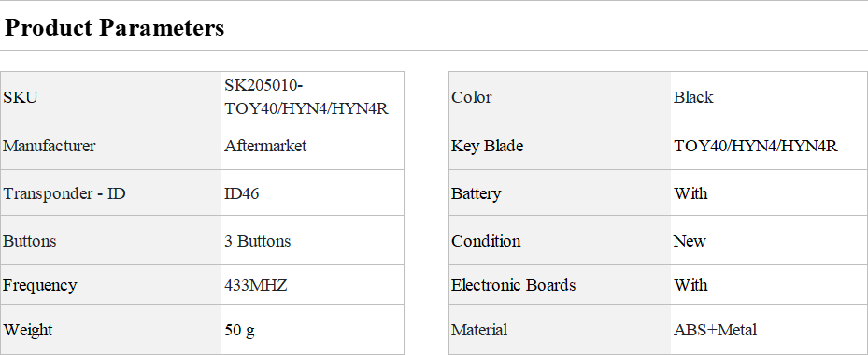The height and width of the screenshot is (355, 868).
Task: Click the Key Blade TOY40/HYN4/HYN4R value
Action: pyautogui.click(x=755, y=146)
